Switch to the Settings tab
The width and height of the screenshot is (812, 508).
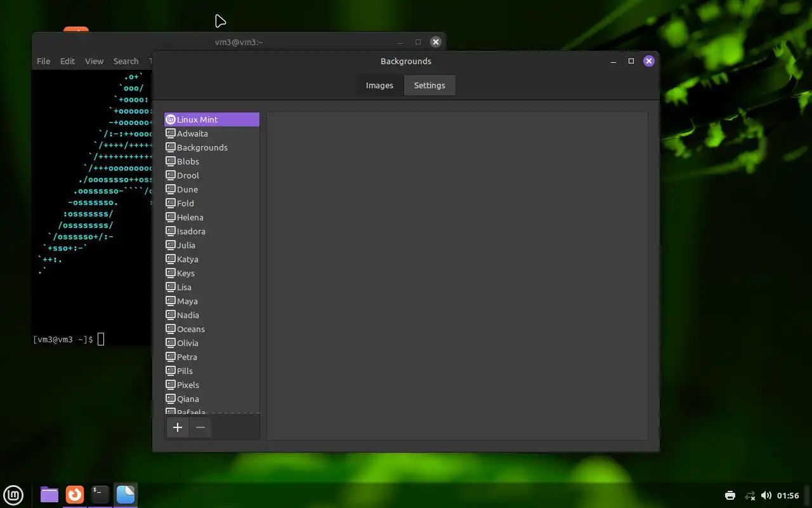[429, 85]
